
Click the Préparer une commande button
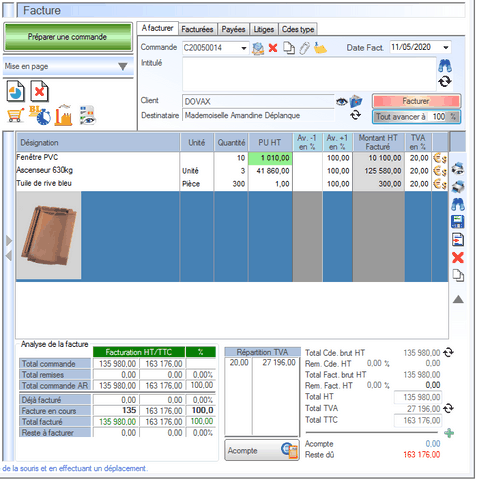point(68,37)
